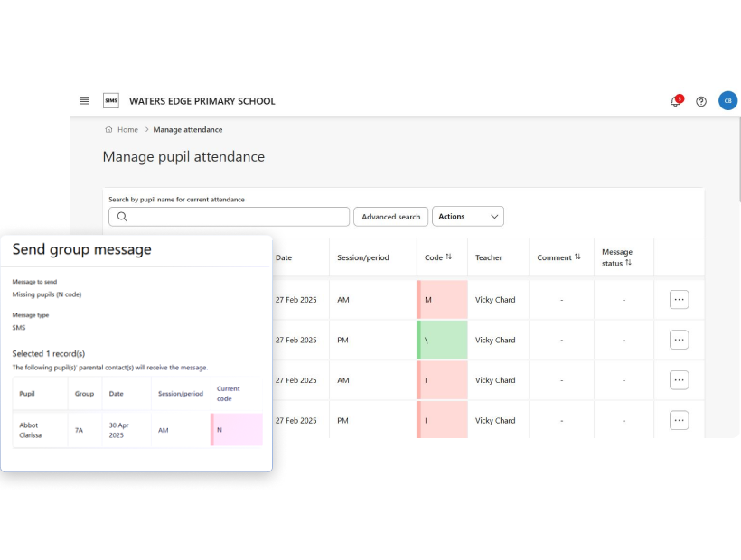Screen dimensions: 741x560
Task: Open row options for the backslash code record
Action: pos(679,340)
